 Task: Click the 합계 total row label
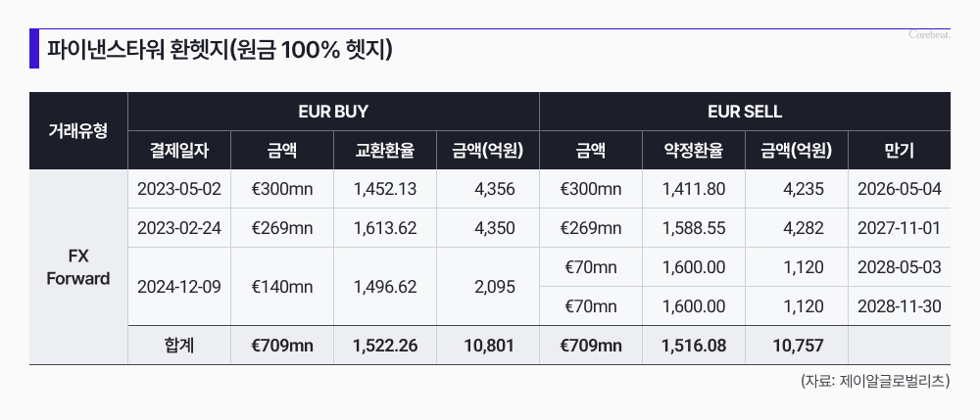[179, 345]
